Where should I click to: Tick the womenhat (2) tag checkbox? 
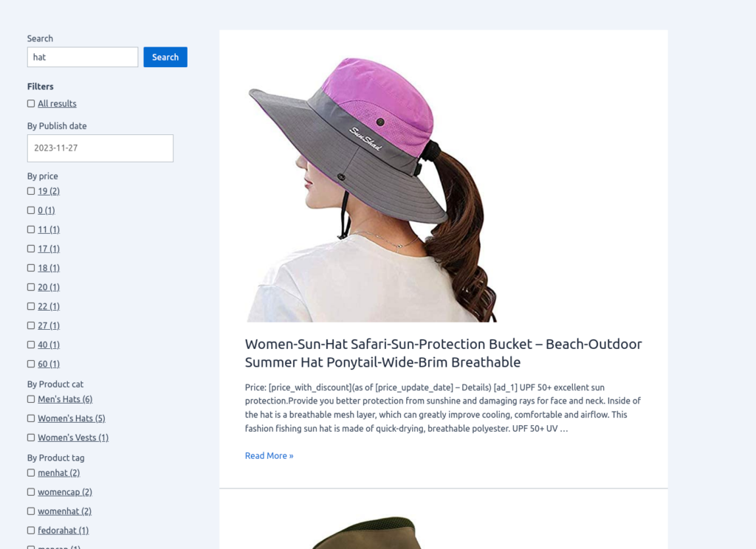click(31, 511)
